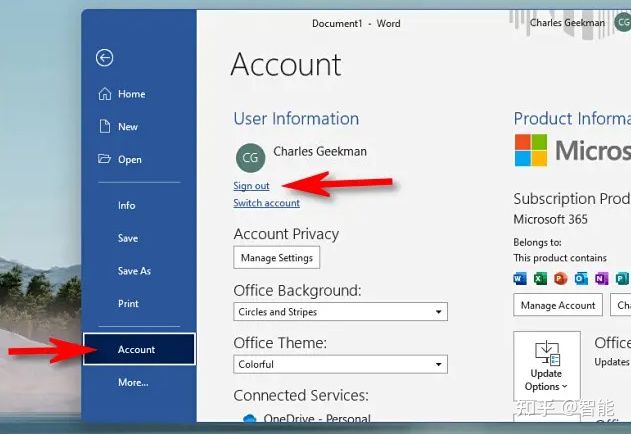
Task: Click the Manage Account button
Action: [x=558, y=305]
